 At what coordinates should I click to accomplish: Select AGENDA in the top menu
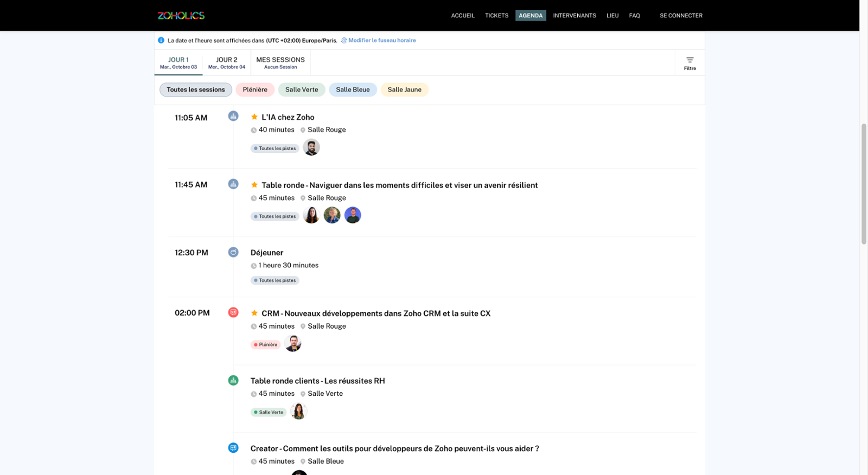pos(531,16)
